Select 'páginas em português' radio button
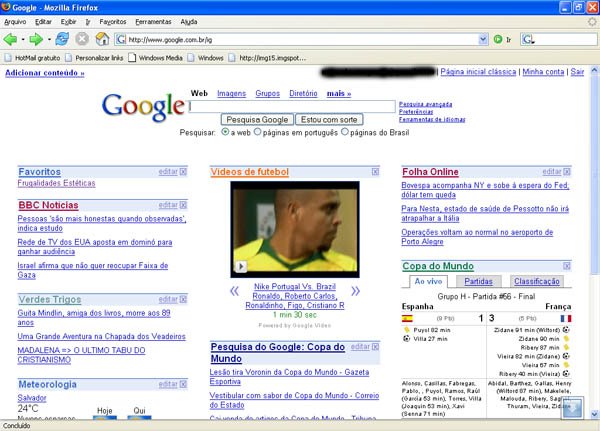Viewport: 600px width, 431px height. pyautogui.click(x=258, y=132)
